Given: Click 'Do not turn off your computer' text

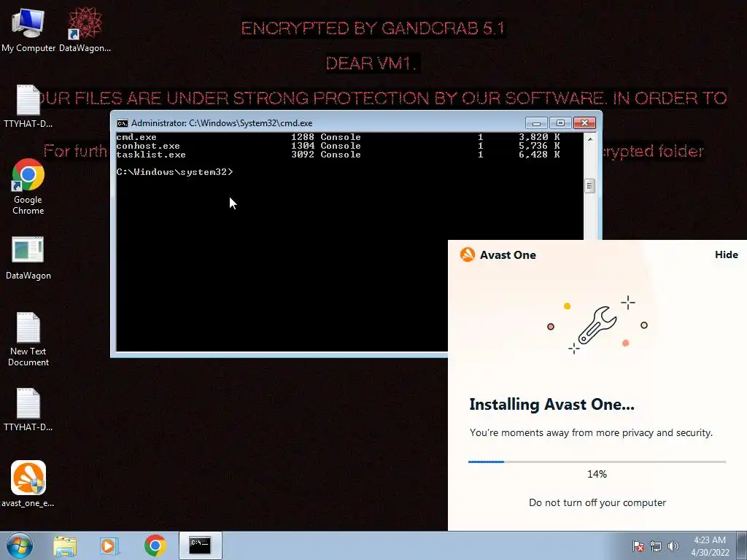Looking at the screenshot, I should click(597, 503).
